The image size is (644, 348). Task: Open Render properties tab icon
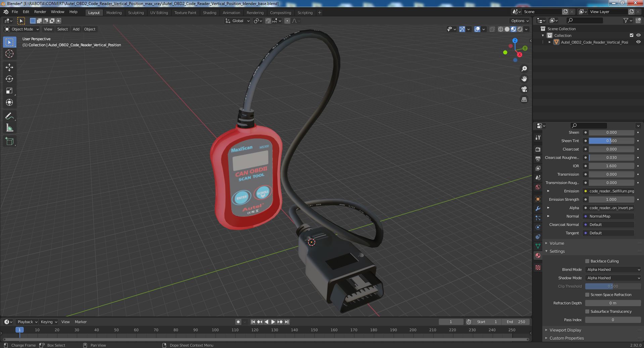pyautogui.click(x=538, y=149)
